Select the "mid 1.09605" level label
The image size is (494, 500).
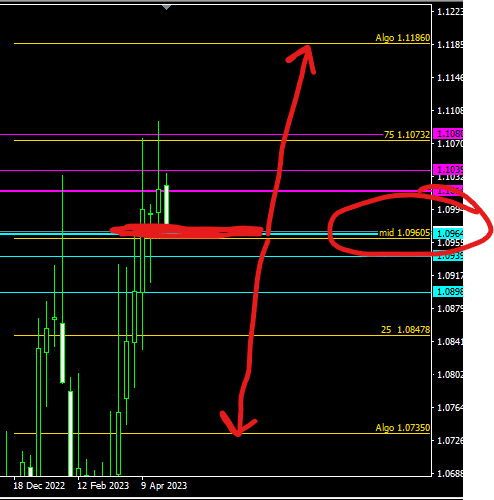pos(405,233)
